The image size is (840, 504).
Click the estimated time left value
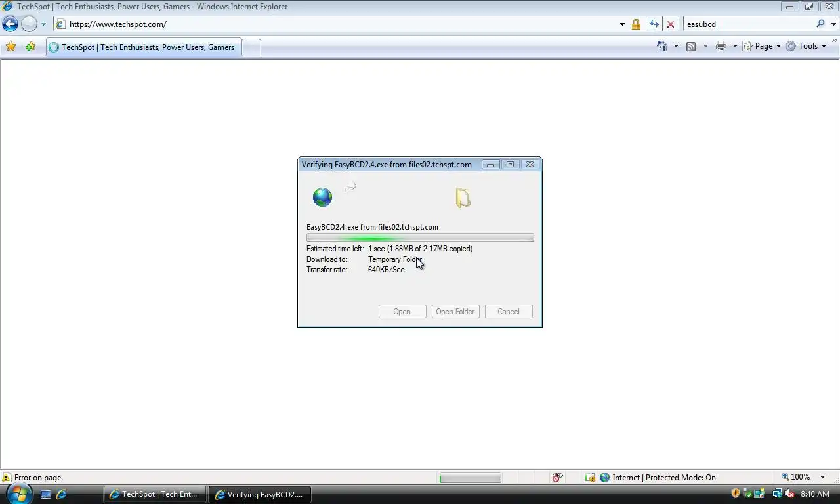[420, 249]
